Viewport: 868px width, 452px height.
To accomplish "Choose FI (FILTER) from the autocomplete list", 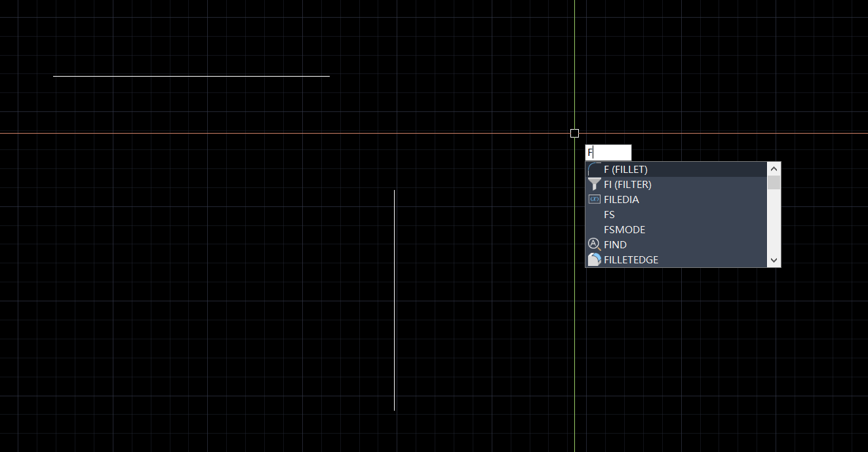I will (627, 185).
